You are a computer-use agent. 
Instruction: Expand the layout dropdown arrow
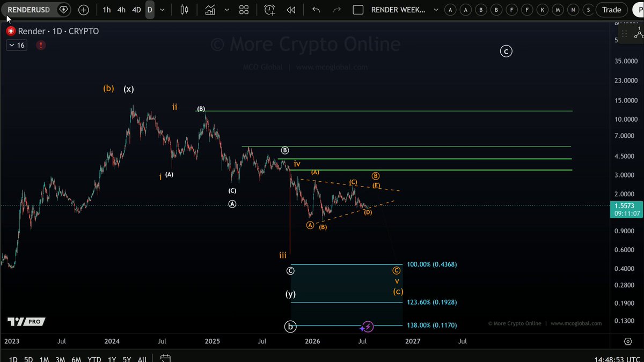point(435,10)
